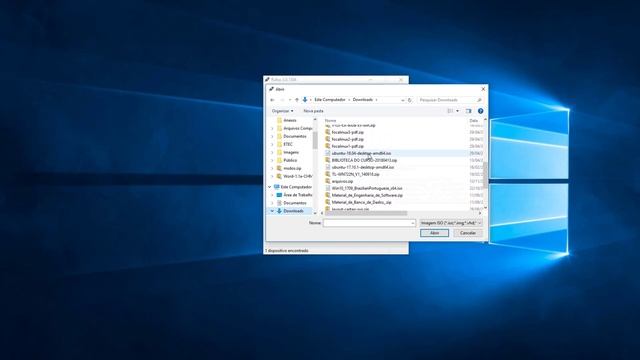Screen dimensions: 640x360
Task: Create a folder with Nova pasta
Action: [313, 111]
